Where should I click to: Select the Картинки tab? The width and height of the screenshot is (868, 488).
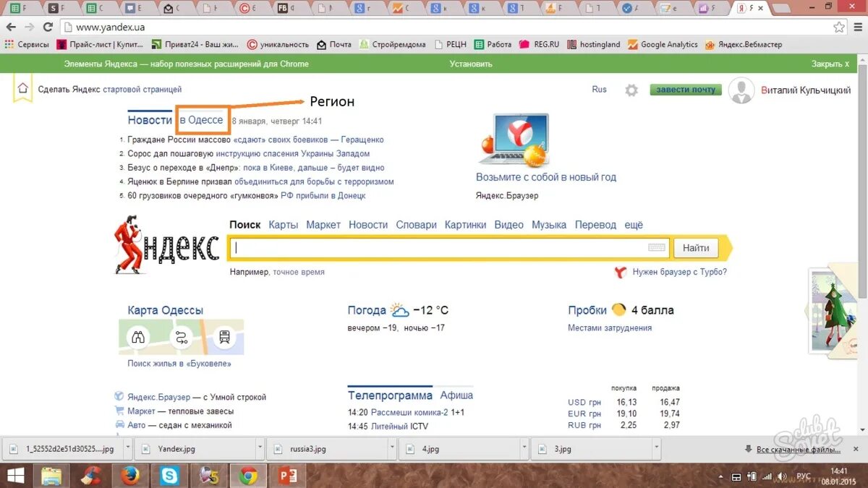(466, 225)
